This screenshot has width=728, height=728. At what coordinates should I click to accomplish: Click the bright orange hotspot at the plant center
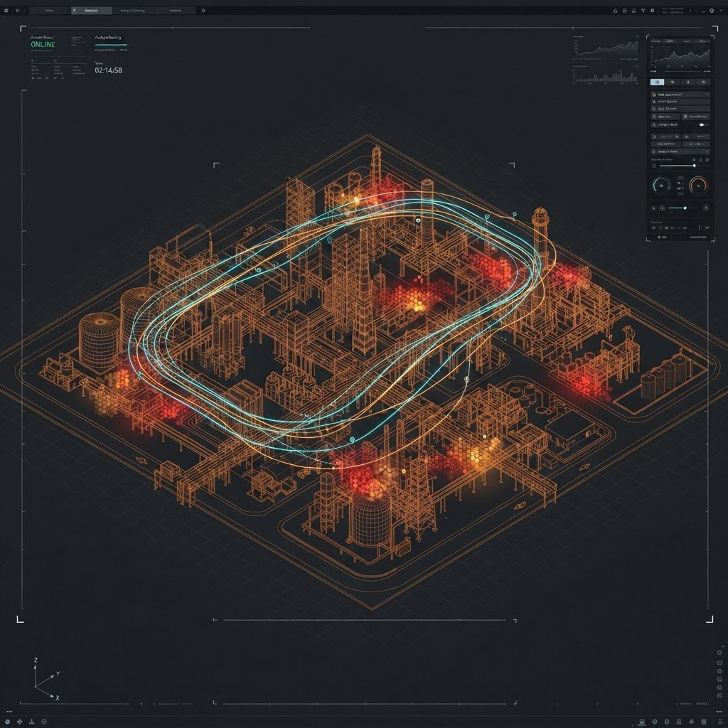coord(418,306)
